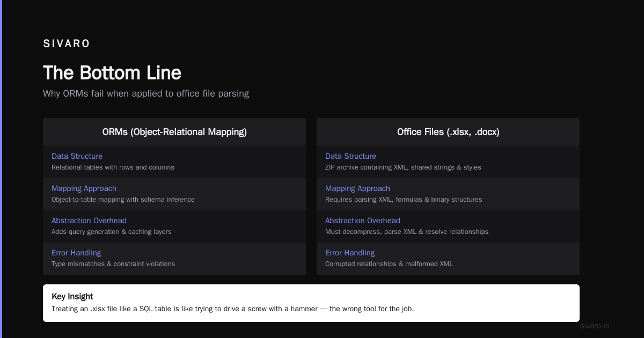Click Type mismatches & constraint violations text
The height and width of the screenshot is (338, 644).
[113, 264]
